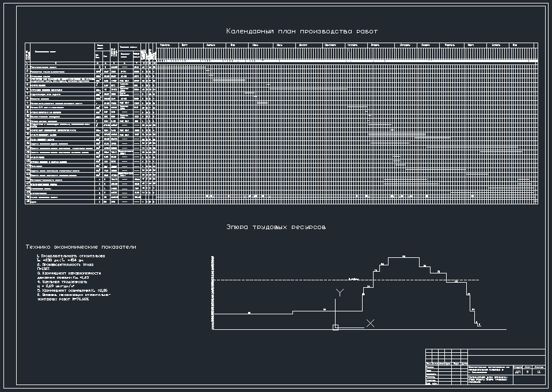Select the 'Технико экономические показатели' heading
The width and height of the screenshot is (552, 392).
[x=80, y=247]
